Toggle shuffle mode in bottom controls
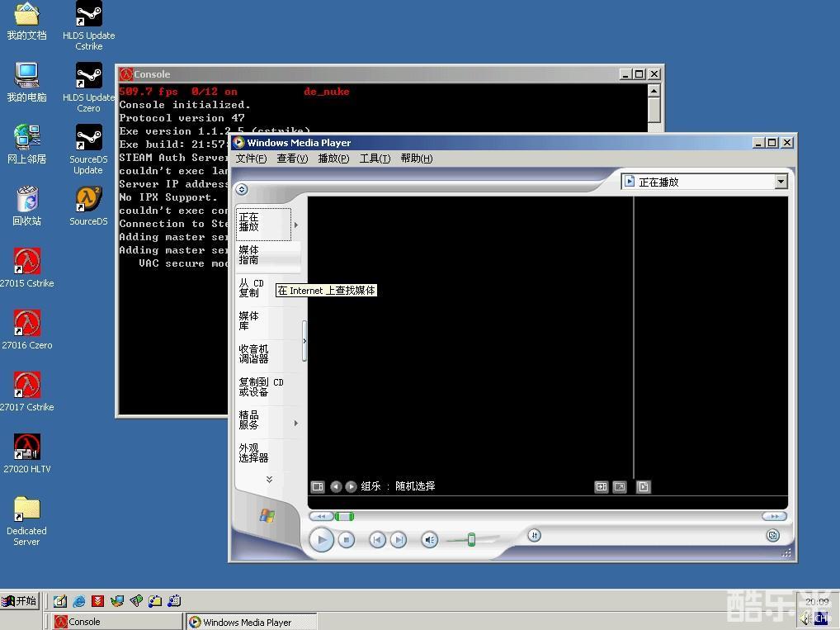The height and width of the screenshot is (630, 840). click(534, 535)
